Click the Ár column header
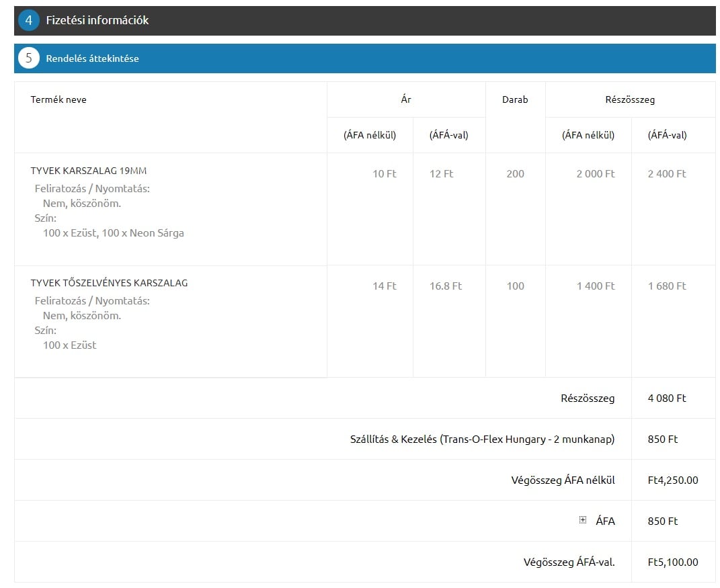 click(x=405, y=99)
